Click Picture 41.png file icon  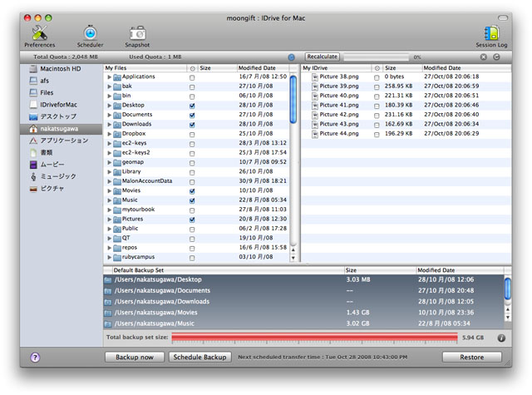click(x=315, y=106)
